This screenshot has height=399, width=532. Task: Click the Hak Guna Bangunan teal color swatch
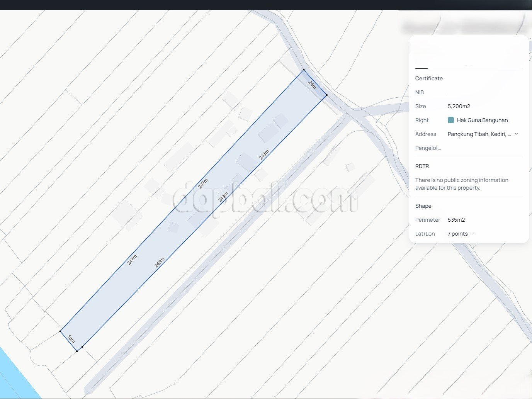[450, 120]
